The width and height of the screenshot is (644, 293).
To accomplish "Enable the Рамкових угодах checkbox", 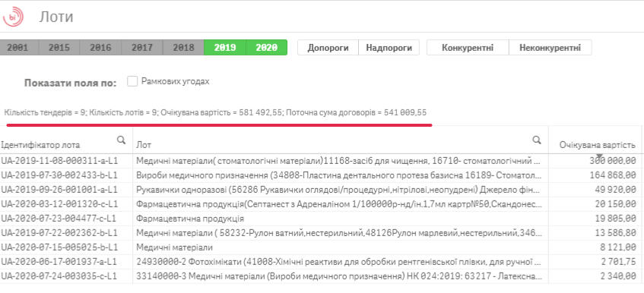I will tap(132, 81).
